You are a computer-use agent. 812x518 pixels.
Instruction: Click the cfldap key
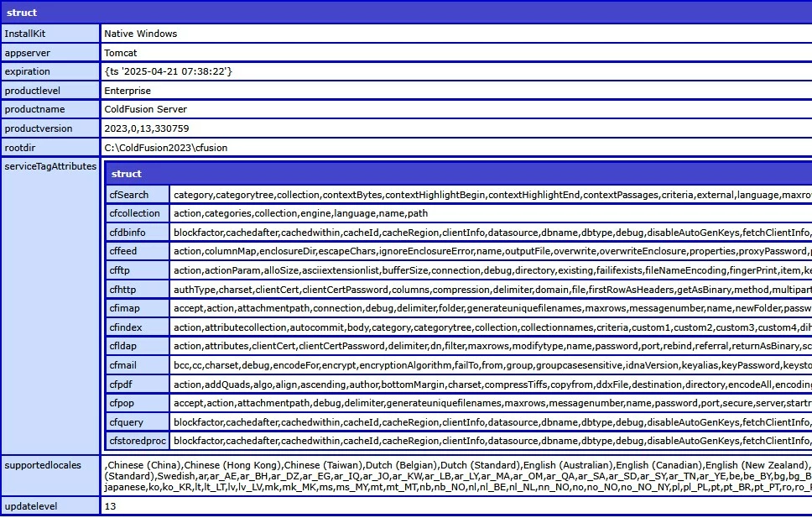(x=138, y=347)
